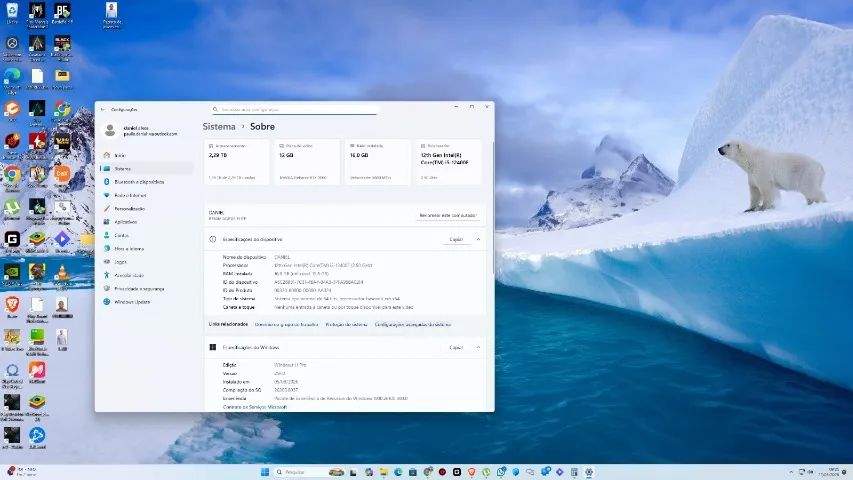This screenshot has height=480, width=853.
Task: Select the Microsoft Edge desktop icon
Action: 12,78
